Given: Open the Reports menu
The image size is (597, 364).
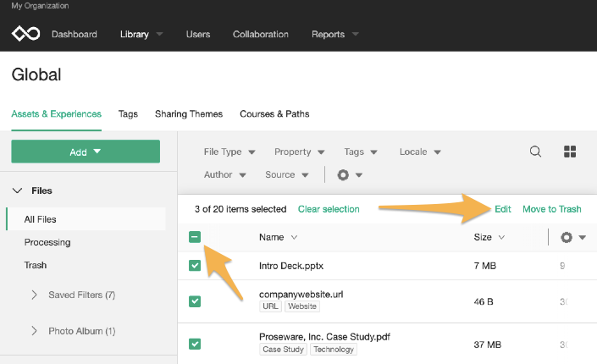Looking at the screenshot, I should 335,34.
